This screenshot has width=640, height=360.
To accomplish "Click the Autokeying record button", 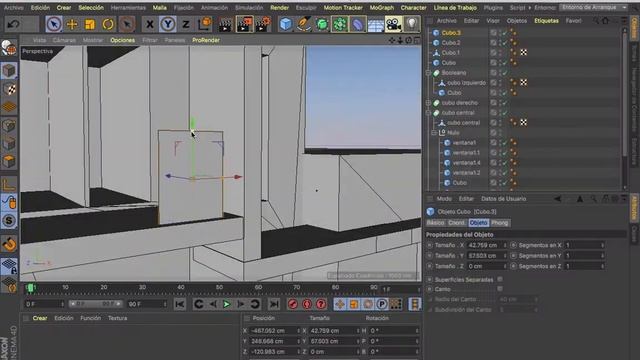I will pos(307,304).
